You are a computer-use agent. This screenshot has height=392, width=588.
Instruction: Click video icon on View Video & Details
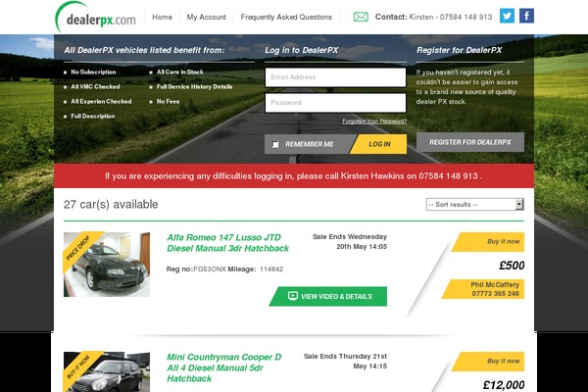293,296
